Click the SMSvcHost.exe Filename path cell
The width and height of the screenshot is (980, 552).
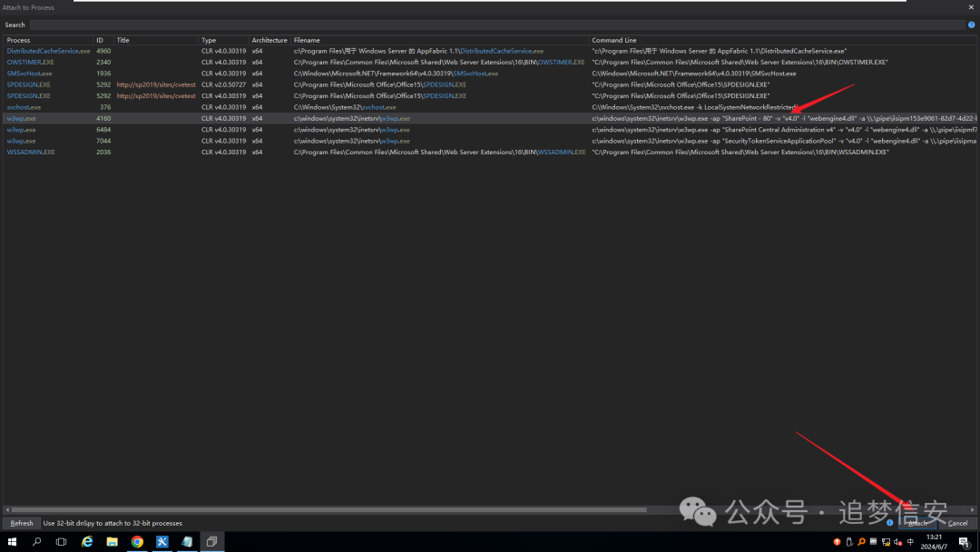[396, 74]
